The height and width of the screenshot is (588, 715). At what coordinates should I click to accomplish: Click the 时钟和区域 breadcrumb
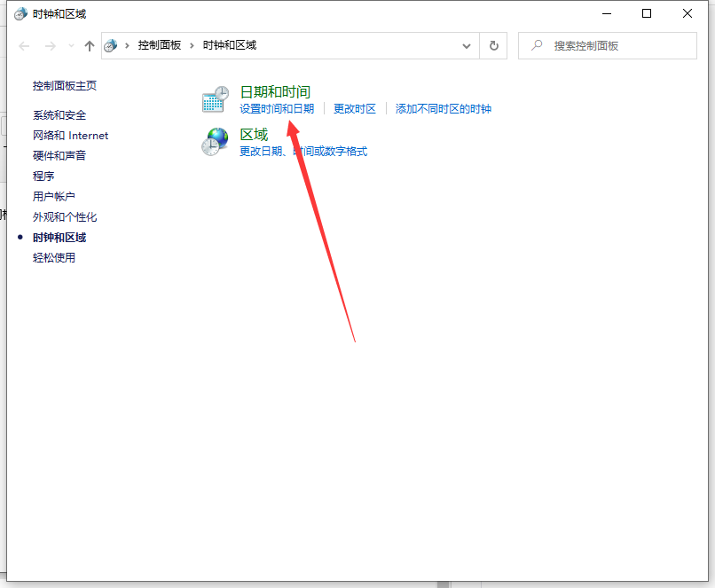[x=230, y=45]
